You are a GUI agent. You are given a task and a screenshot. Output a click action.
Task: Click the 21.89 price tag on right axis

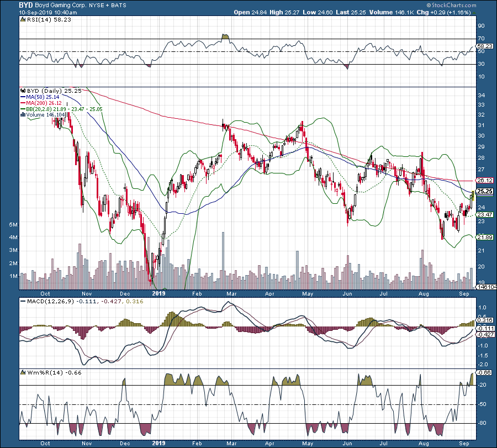485,237
